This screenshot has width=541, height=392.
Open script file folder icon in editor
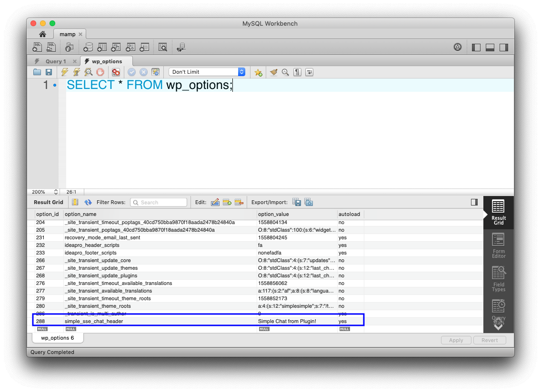pyautogui.click(x=37, y=72)
